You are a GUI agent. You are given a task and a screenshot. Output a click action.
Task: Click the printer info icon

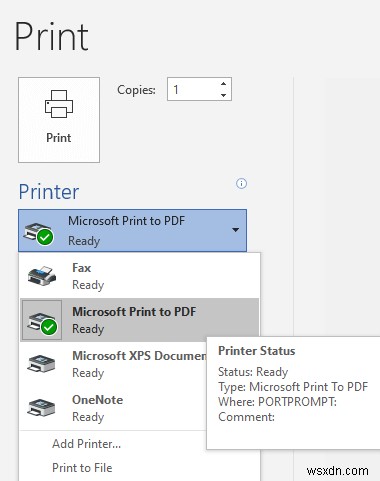pyautogui.click(x=241, y=183)
